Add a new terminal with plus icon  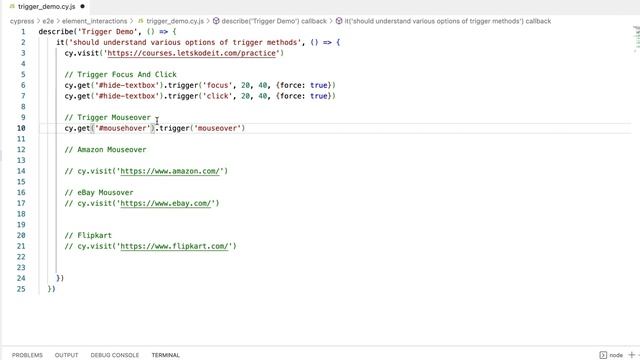[632, 355]
